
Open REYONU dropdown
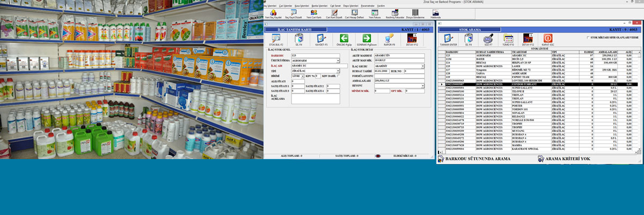(x=422, y=86)
